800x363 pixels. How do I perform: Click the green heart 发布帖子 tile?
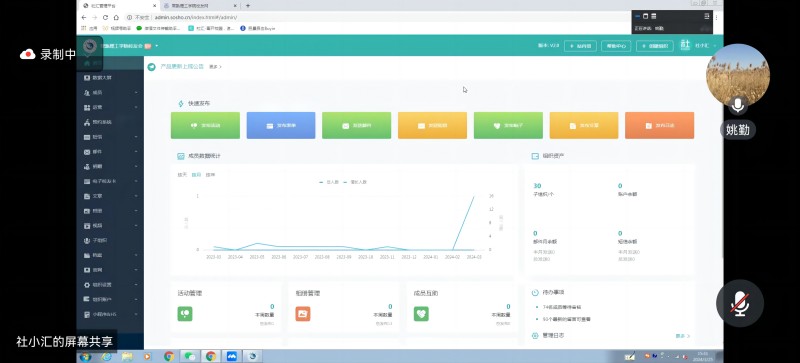(x=508, y=125)
